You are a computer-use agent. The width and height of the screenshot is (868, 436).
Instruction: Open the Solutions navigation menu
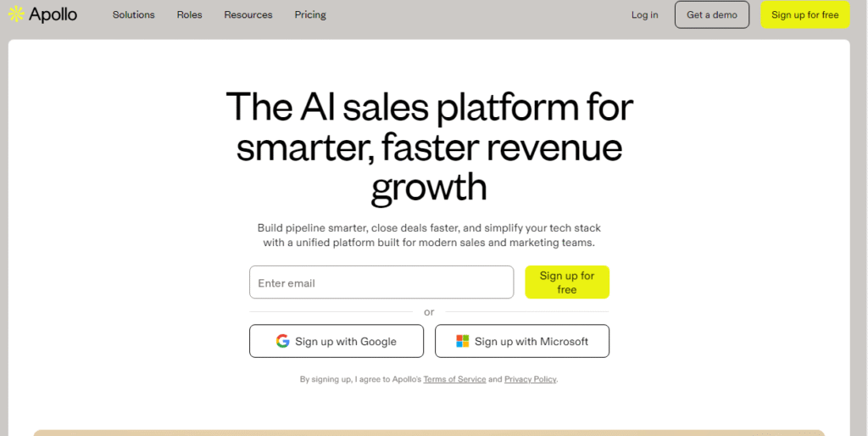(x=134, y=15)
